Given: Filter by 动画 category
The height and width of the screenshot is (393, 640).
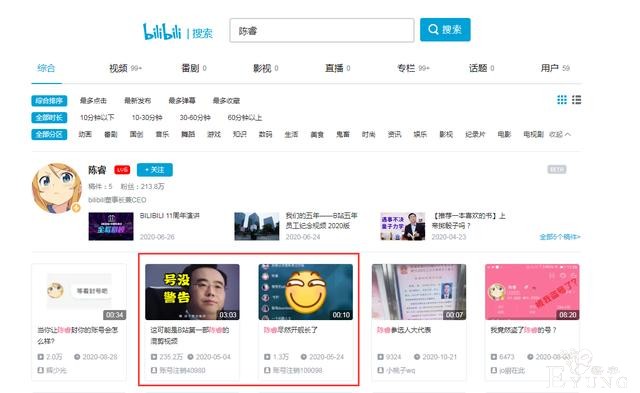Looking at the screenshot, I should [x=85, y=134].
